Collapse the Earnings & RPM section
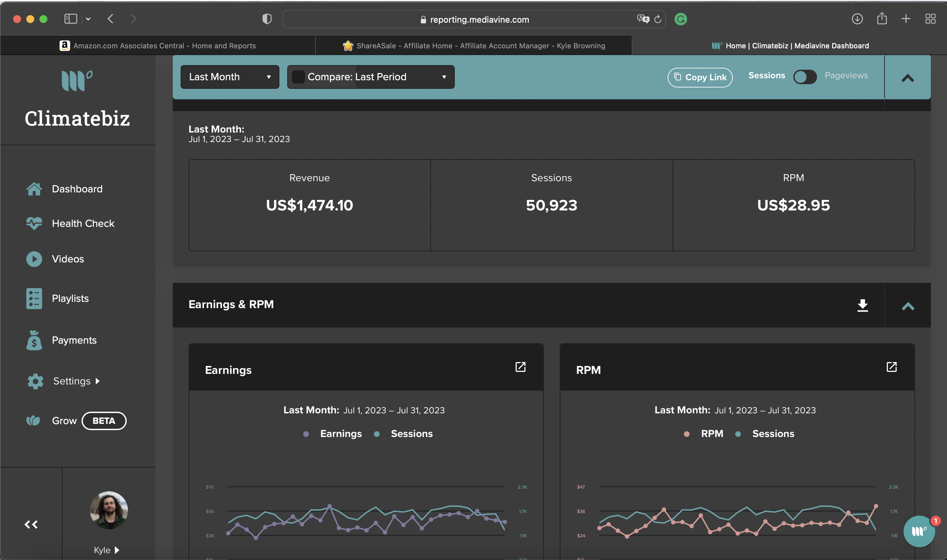Image resolution: width=947 pixels, height=560 pixels. tap(908, 306)
